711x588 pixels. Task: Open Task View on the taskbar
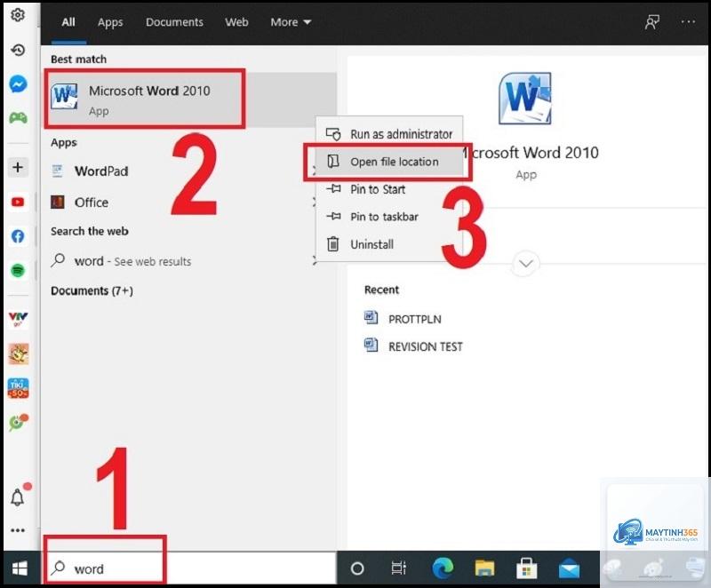click(x=398, y=568)
